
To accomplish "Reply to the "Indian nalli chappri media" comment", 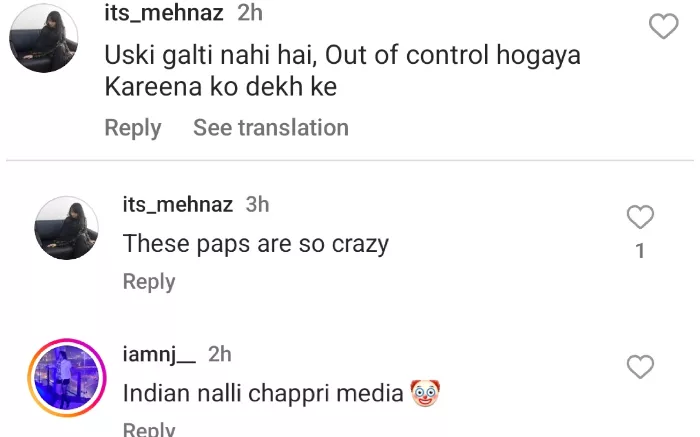I will (x=149, y=430).
